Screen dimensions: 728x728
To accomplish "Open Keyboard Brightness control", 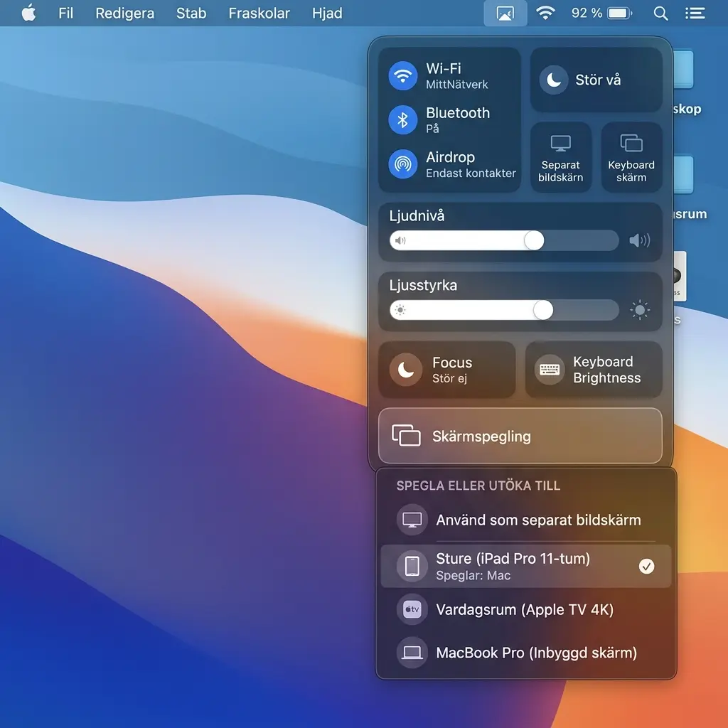I will point(594,370).
